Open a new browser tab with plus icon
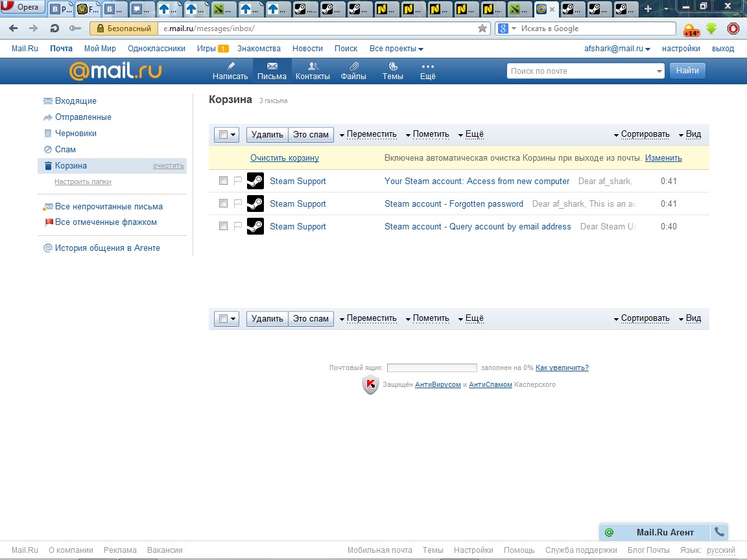The height and width of the screenshot is (560, 747). pyautogui.click(x=648, y=8)
